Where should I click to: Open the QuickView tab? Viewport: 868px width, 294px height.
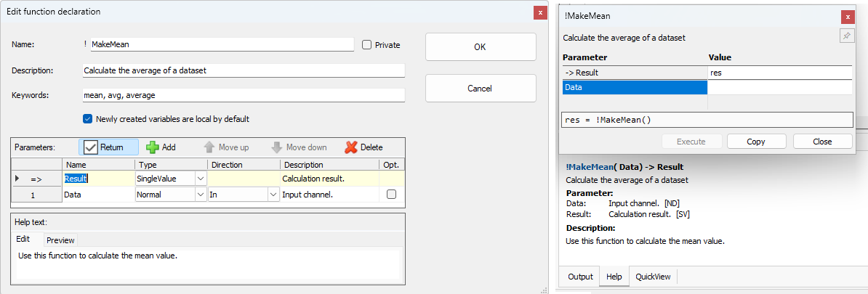654,277
